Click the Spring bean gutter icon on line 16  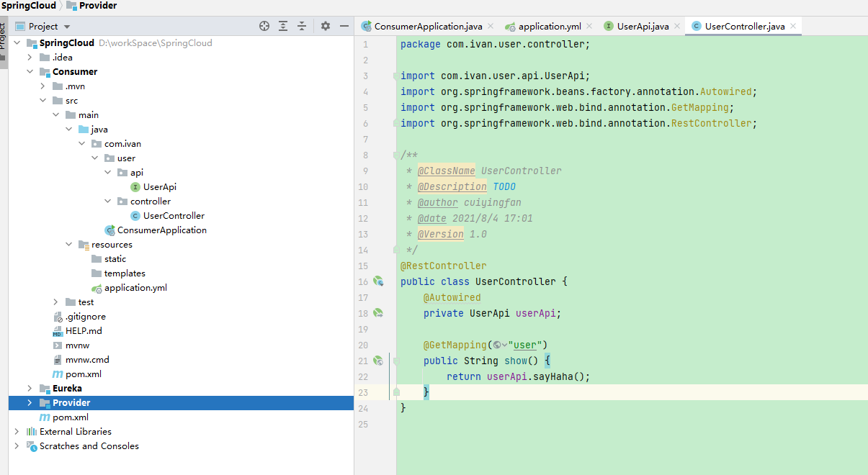[377, 281]
